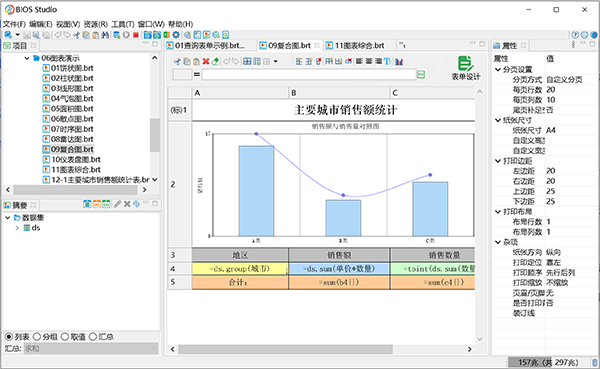This screenshot has width=600, height=369.
Task: Open the 资源(R) menu
Action: click(x=96, y=24)
